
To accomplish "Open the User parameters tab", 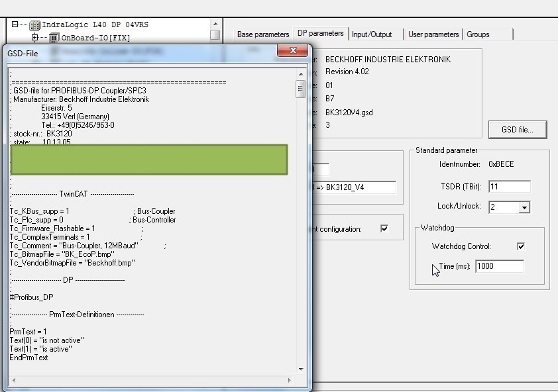I will point(433,34).
